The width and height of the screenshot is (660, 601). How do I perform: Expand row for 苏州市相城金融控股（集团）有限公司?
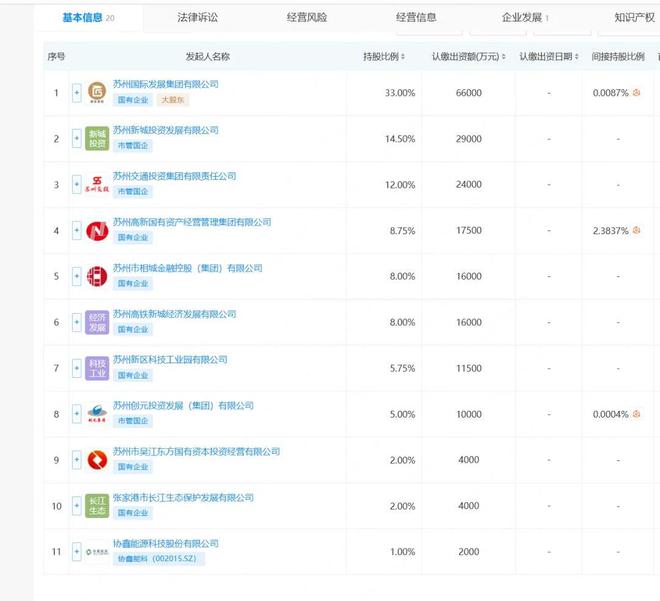[77, 276]
